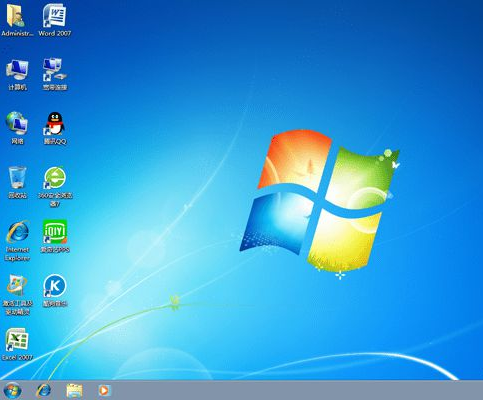Click the iQIYI PPS green shortcut

55,231
